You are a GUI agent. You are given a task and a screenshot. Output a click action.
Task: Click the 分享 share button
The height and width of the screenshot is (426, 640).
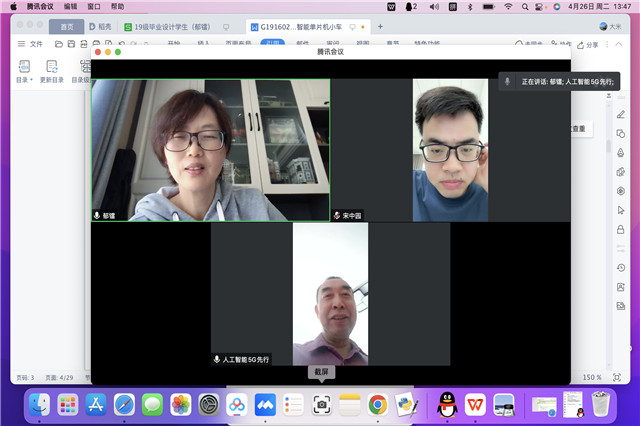[588, 45]
